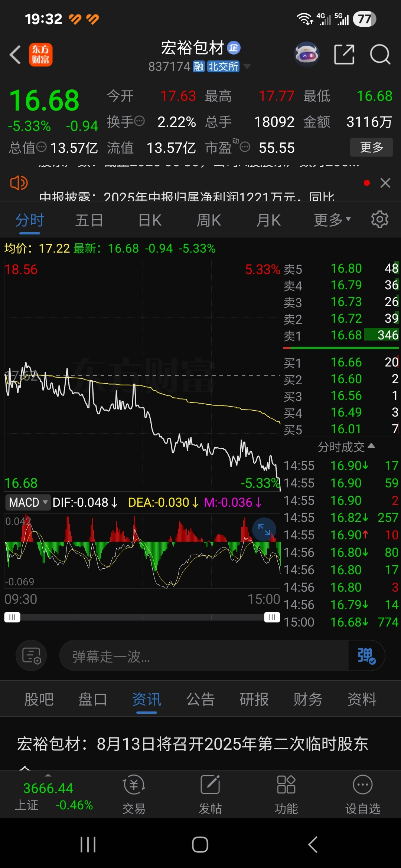The height and width of the screenshot is (868, 401).
Task: Tap the left handle of time range slider
Action: pos(12,617)
